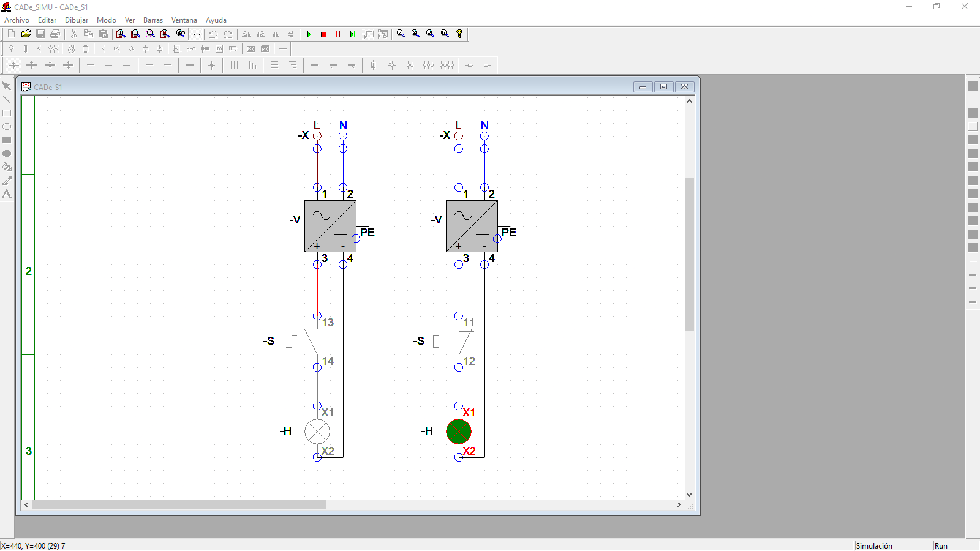Pick the eyedropper color tool
980x551 pixels.
[7, 181]
